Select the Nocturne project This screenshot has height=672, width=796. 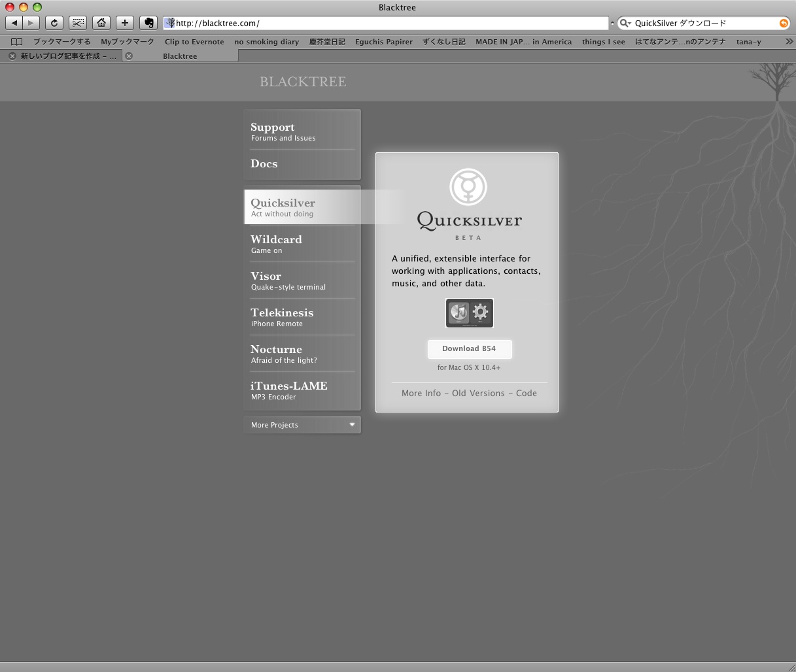pos(302,354)
